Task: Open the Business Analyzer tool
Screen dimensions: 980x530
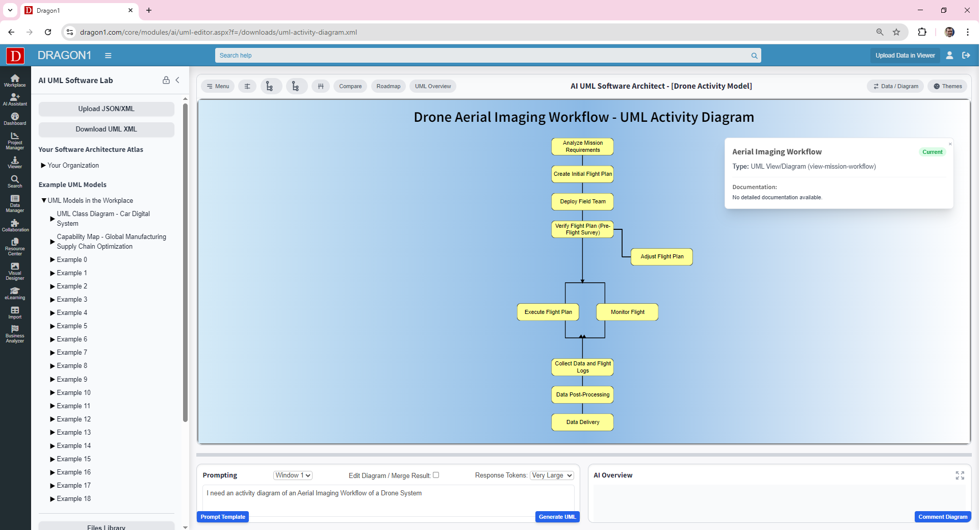Action: (x=15, y=334)
